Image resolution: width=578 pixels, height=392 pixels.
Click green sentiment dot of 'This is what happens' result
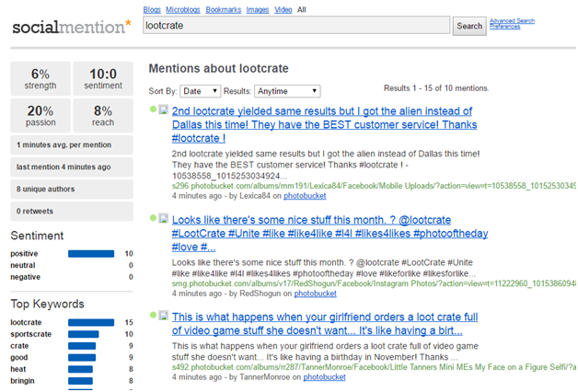tap(153, 315)
